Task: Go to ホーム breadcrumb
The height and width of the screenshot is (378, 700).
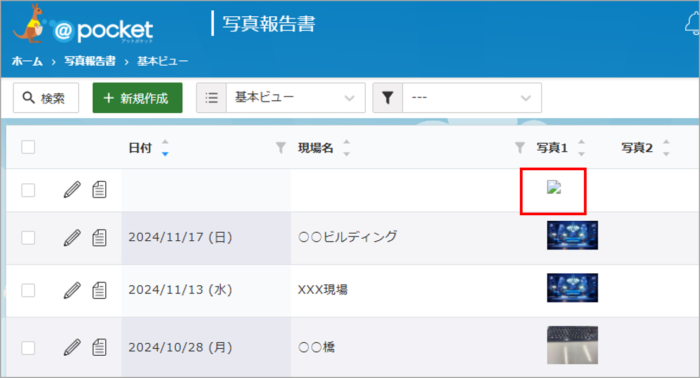Action: pos(27,61)
